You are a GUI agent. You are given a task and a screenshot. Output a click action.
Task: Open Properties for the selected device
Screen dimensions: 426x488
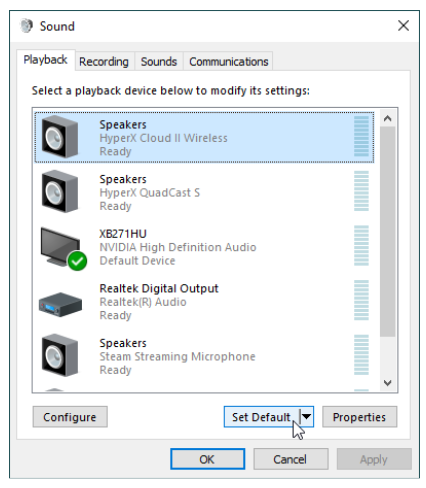point(359,417)
